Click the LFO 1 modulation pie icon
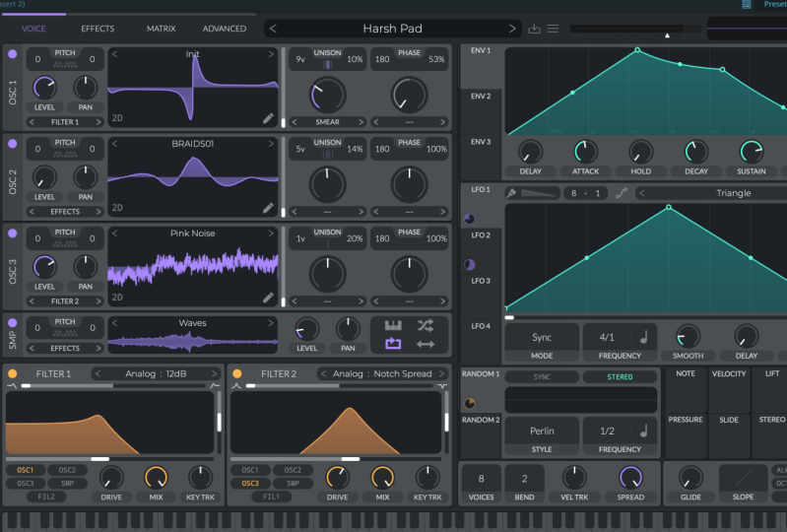Viewport: 787px width, 532px height. [469, 219]
